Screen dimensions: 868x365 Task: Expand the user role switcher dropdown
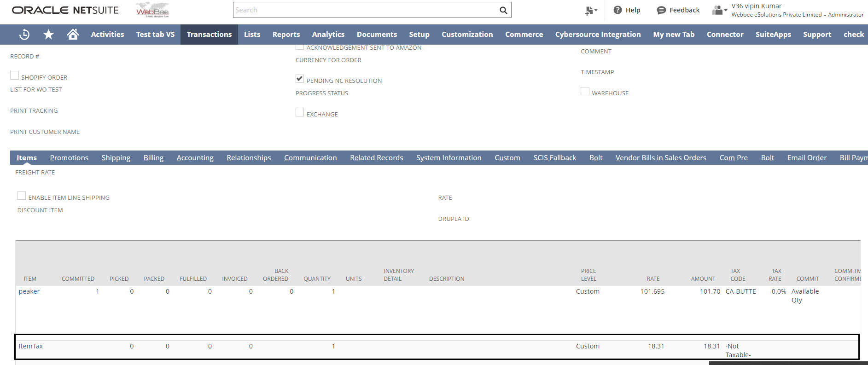click(x=719, y=10)
